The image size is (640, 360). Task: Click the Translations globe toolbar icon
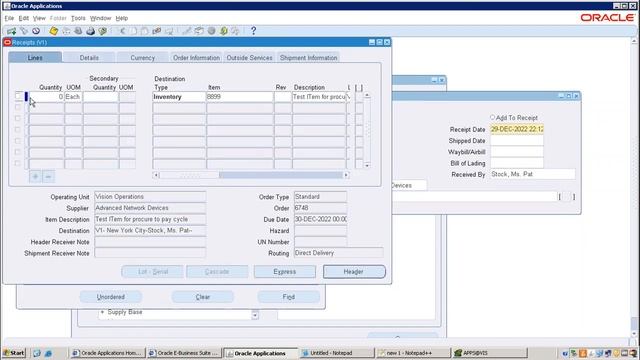point(211,31)
